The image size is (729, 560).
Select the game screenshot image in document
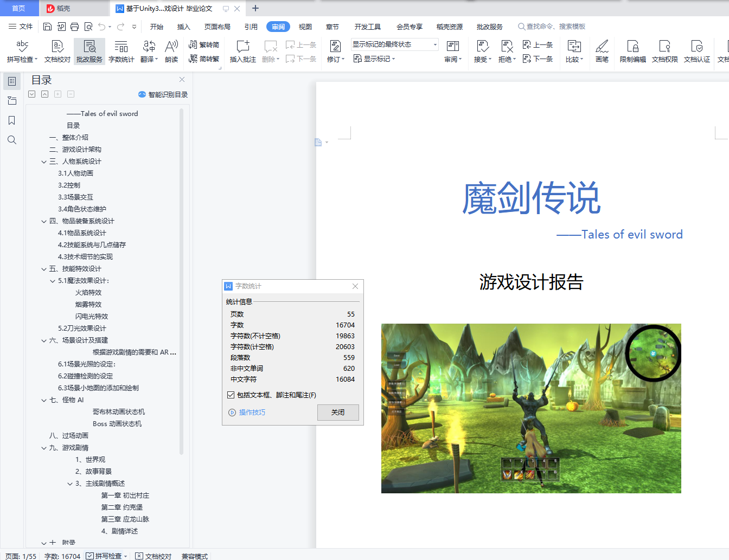pos(531,408)
